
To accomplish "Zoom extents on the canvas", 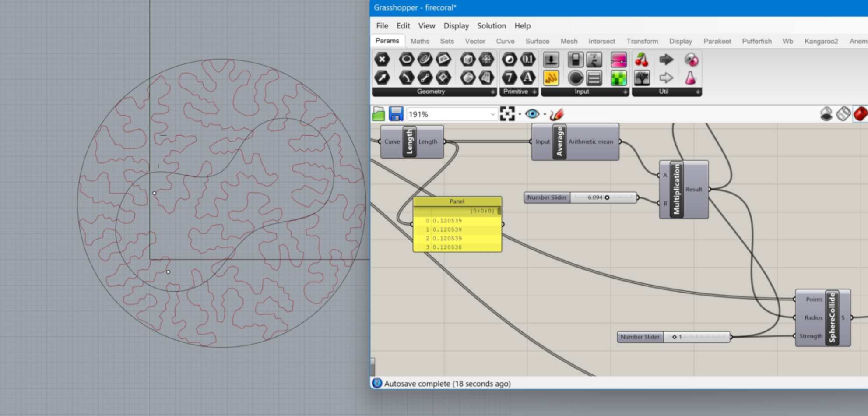I will point(507,114).
